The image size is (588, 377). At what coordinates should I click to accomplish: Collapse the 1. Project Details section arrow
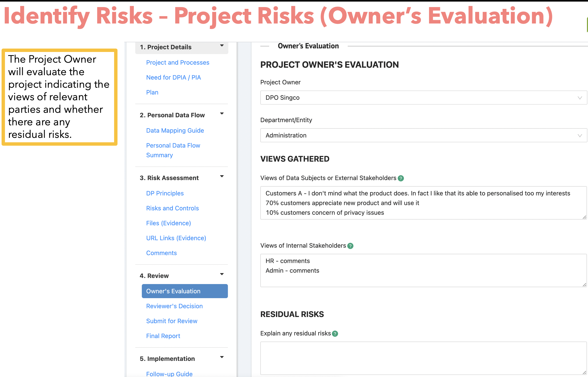(x=222, y=46)
